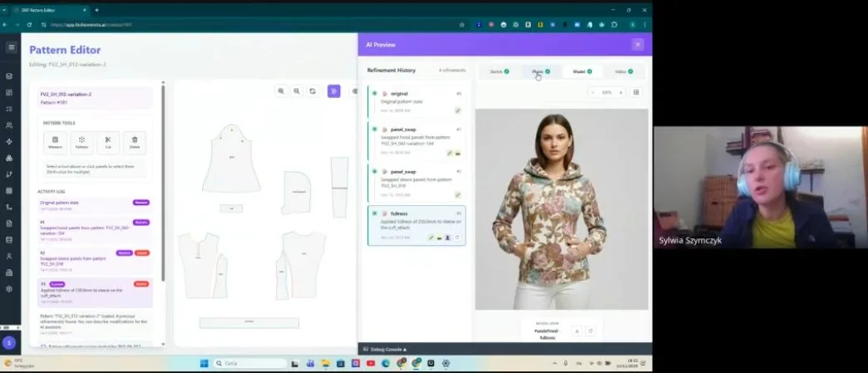Image resolution: width=868 pixels, height=373 pixels.
Task: Click the top bodice pattern piece
Action: [231, 159]
